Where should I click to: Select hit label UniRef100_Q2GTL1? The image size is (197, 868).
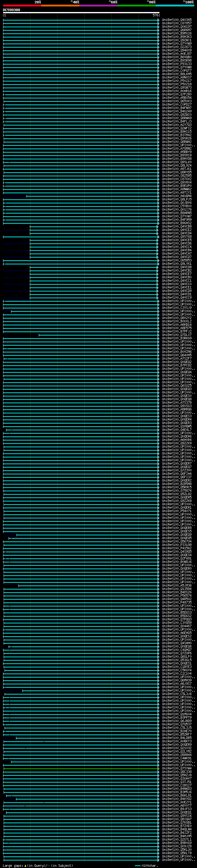pyautogui.click(x=177, y=839)
